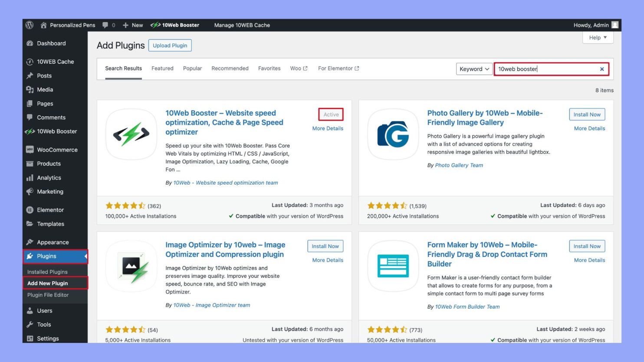Open the Dashboard from the sidebar icon
This screenshot has width=644, height=362.
click(30, 43)
